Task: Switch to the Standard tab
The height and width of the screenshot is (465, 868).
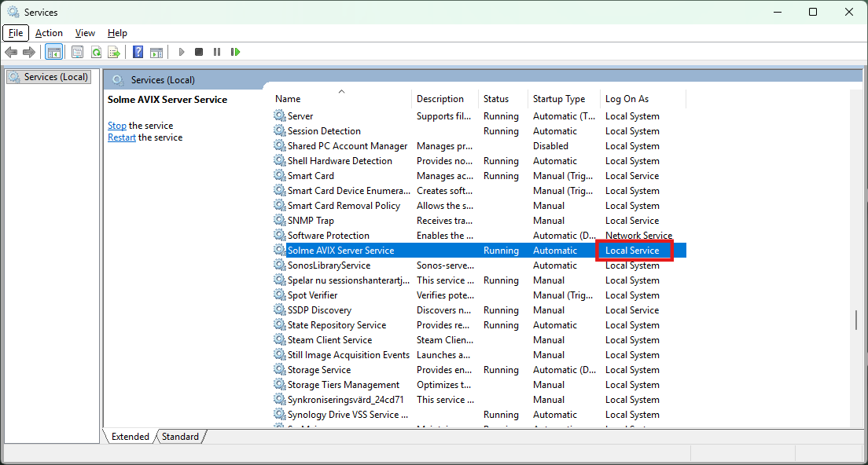Action: pyautogui.click(x=180, y=436)
